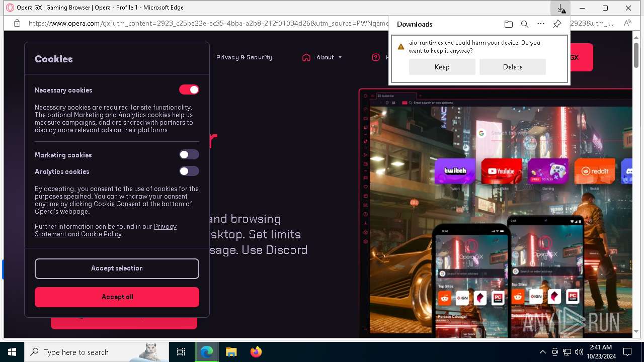Open the Windows Start menu
The image size is (644, 362).
coord(12,352)
